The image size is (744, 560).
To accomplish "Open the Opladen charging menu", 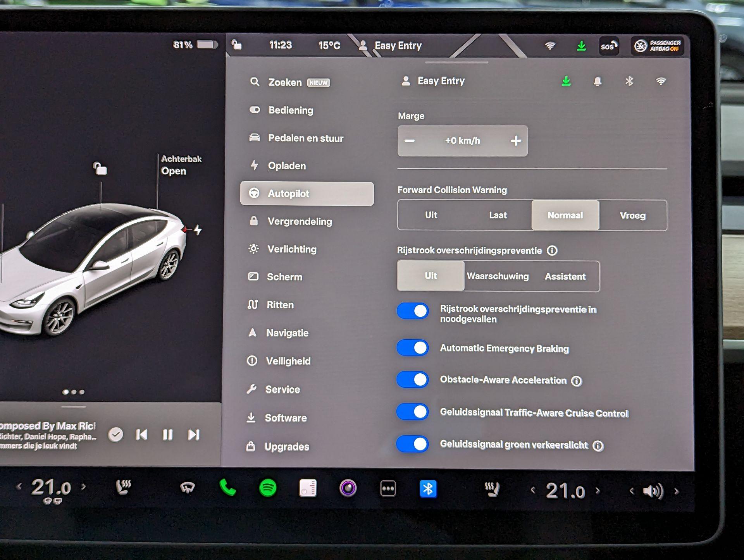I will [x=277, y=166].
